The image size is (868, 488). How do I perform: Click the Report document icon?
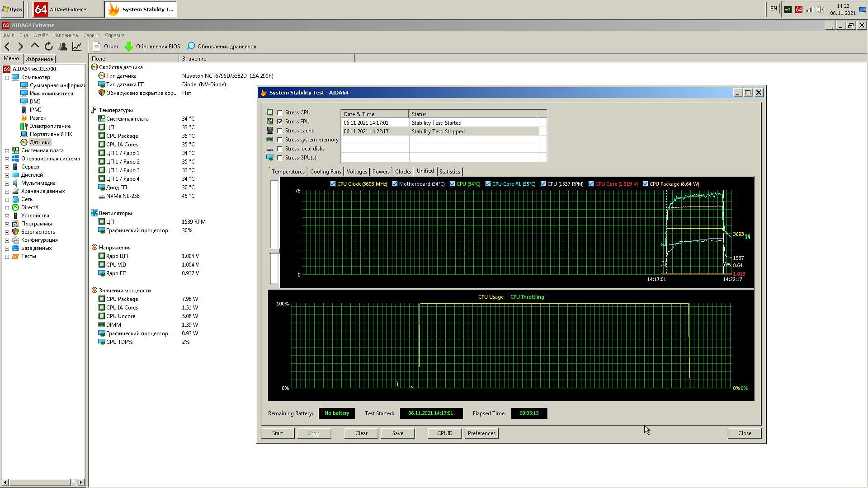point(96,47)
